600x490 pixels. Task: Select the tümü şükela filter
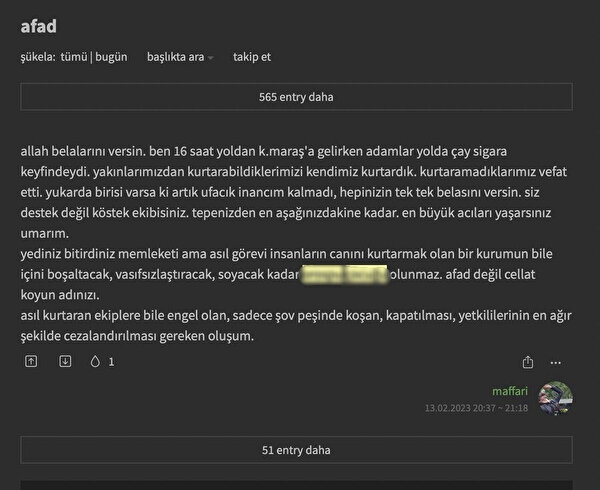tap(74, 57)
